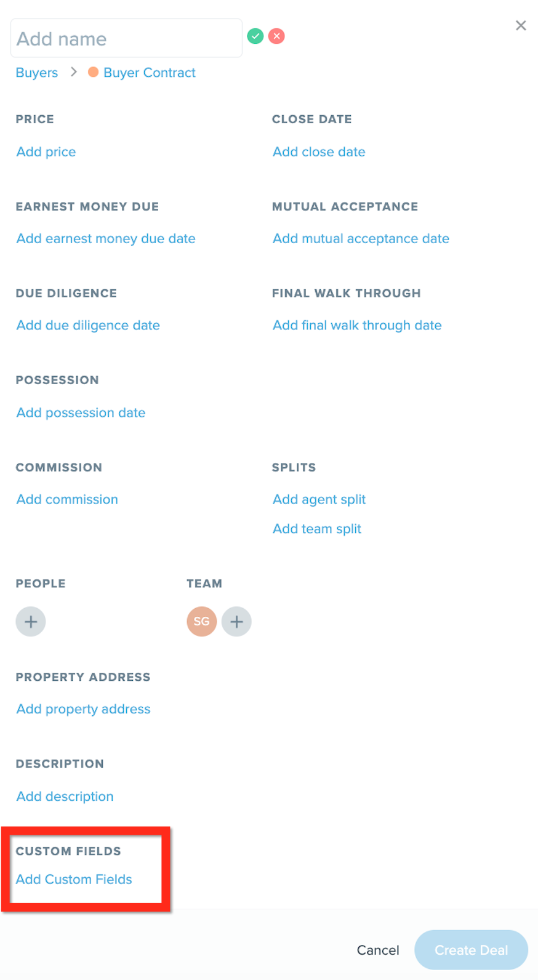
Task: Click Add price link
Action: [46, 152]
